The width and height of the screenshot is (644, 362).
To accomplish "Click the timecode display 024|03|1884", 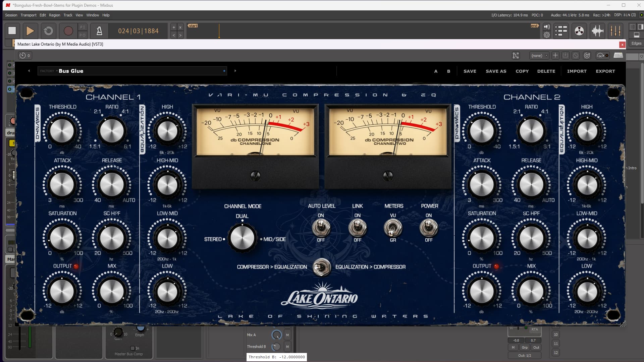I will point(138,31).
